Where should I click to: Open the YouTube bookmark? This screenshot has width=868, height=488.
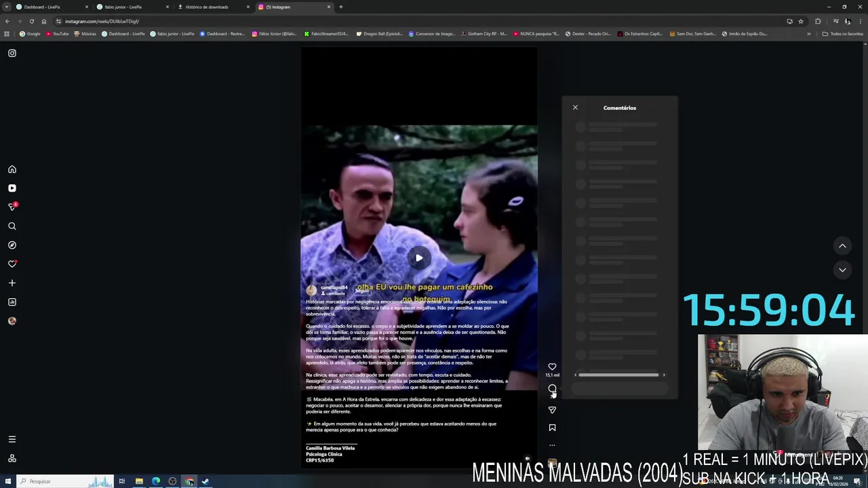point(57,33)
